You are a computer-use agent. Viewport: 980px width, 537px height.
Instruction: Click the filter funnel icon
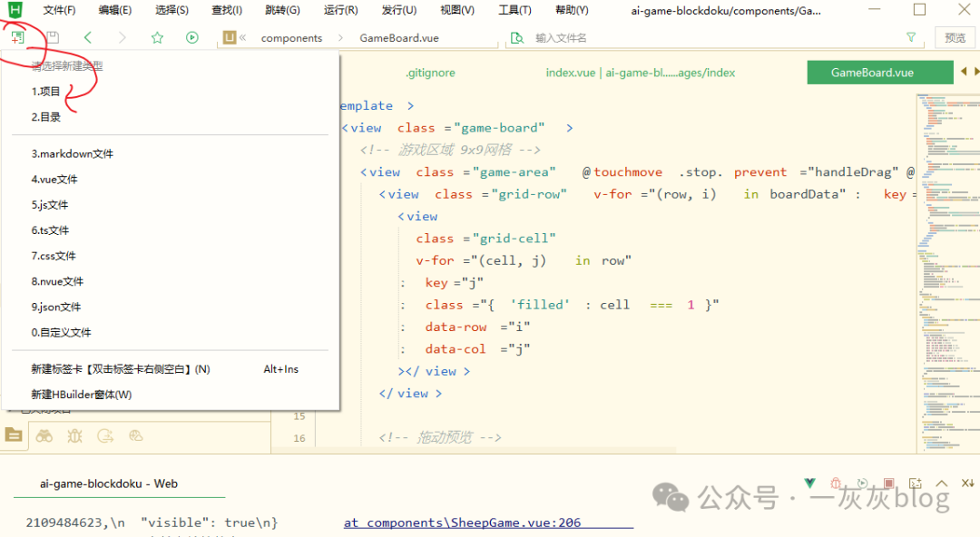click(x=911, y=38)
